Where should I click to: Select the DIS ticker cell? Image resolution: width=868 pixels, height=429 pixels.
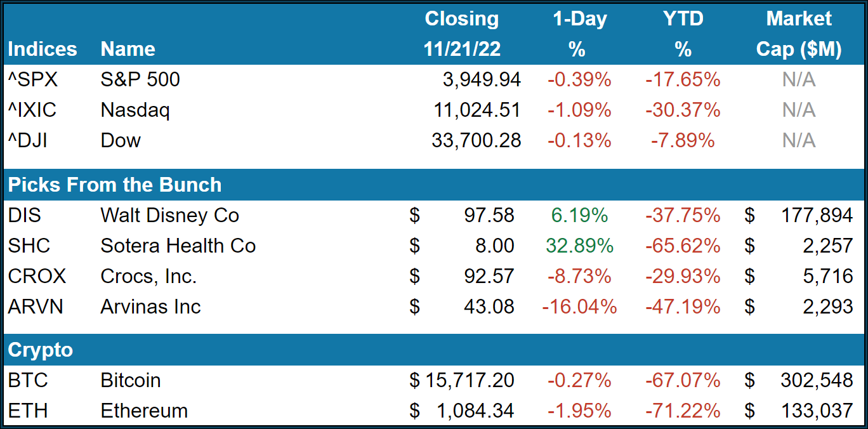25,216
